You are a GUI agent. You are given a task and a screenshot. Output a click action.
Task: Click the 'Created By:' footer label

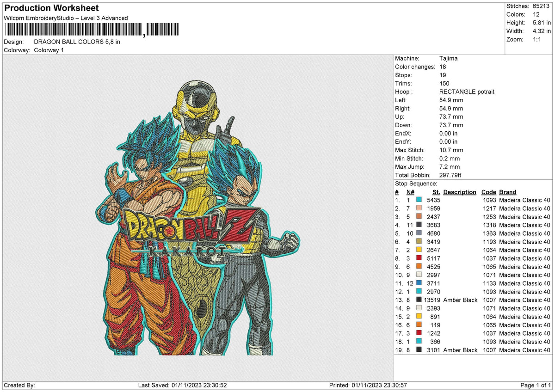[19, 386]
